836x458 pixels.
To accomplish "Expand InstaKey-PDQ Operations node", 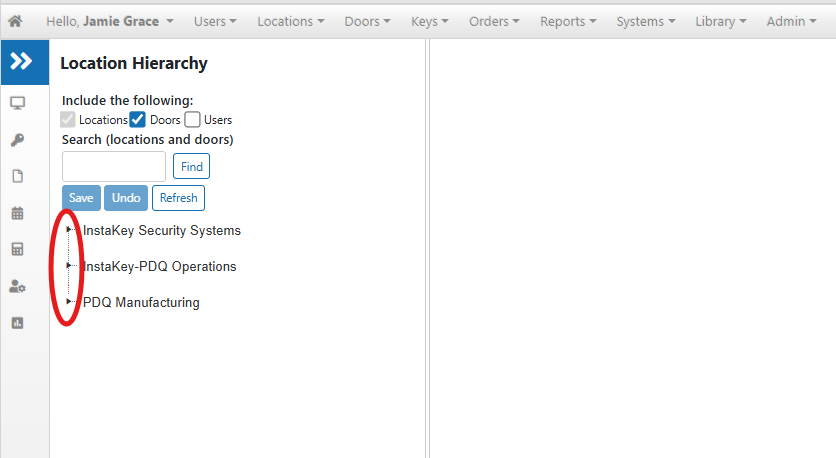I will [x=68, y=266].
